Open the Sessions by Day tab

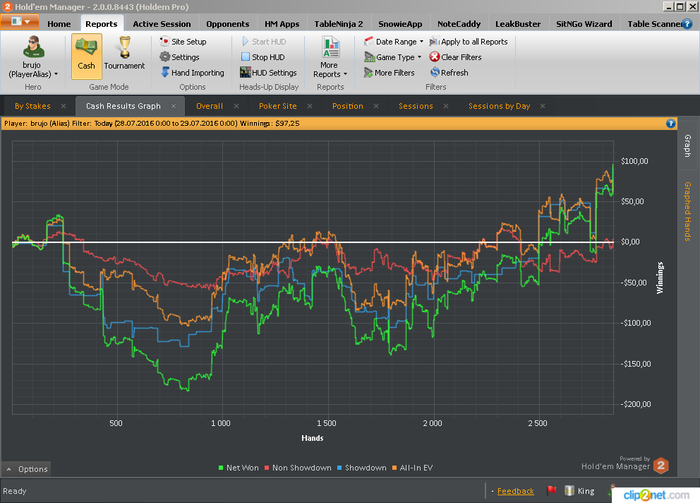coord(499,105)
